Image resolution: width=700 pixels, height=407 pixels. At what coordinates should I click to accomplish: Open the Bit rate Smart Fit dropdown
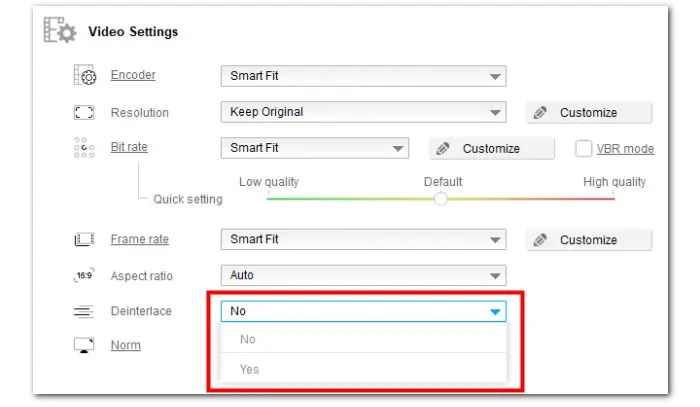pos(314,148)
